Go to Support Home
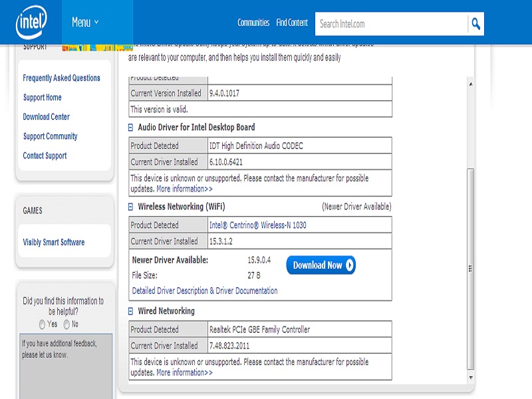Viewport: 532px width, 399px height. 42,98
